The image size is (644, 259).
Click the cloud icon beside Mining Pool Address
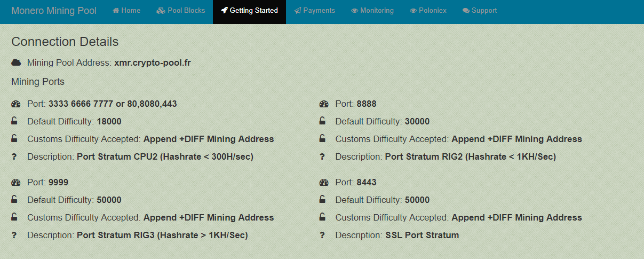click(16, 62)
